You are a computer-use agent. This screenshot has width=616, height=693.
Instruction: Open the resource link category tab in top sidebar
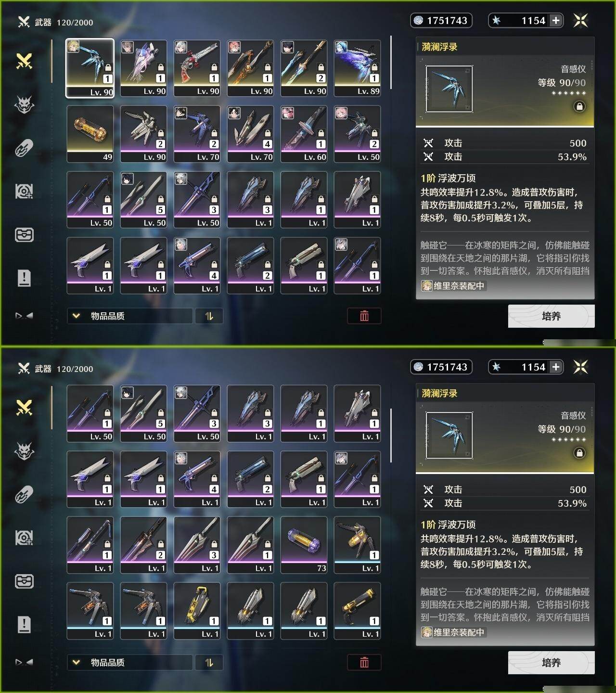[x=24, y=148]
